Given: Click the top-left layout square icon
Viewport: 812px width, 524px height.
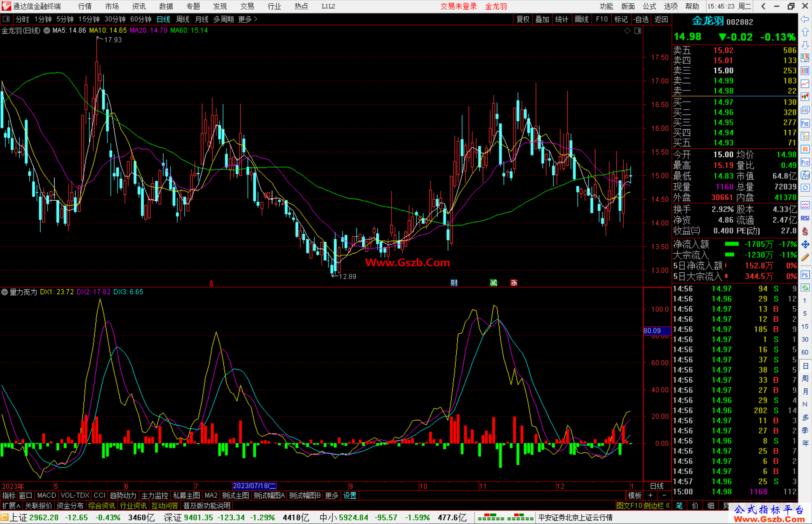Looking at the screenshot, I should [x=6, y=19].
